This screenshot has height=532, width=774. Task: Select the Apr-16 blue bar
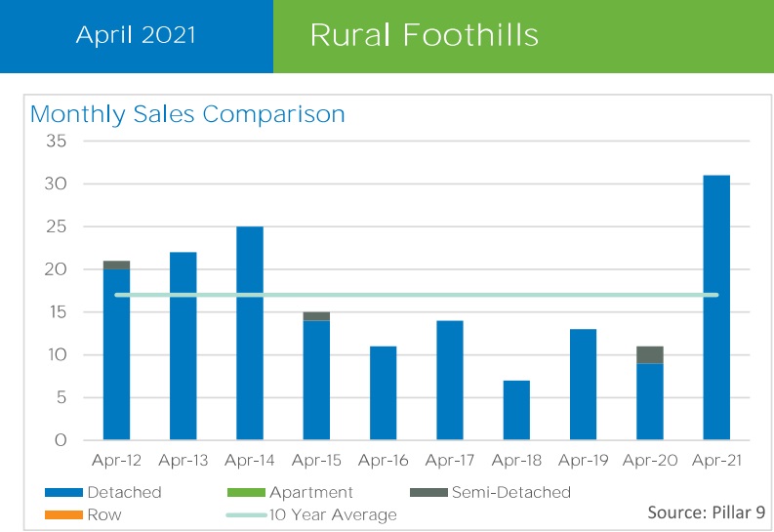[384, 392]
